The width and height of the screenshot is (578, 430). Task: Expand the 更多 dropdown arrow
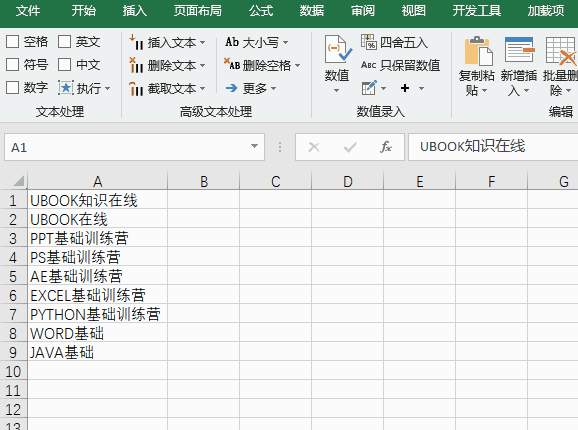point(274,89)
